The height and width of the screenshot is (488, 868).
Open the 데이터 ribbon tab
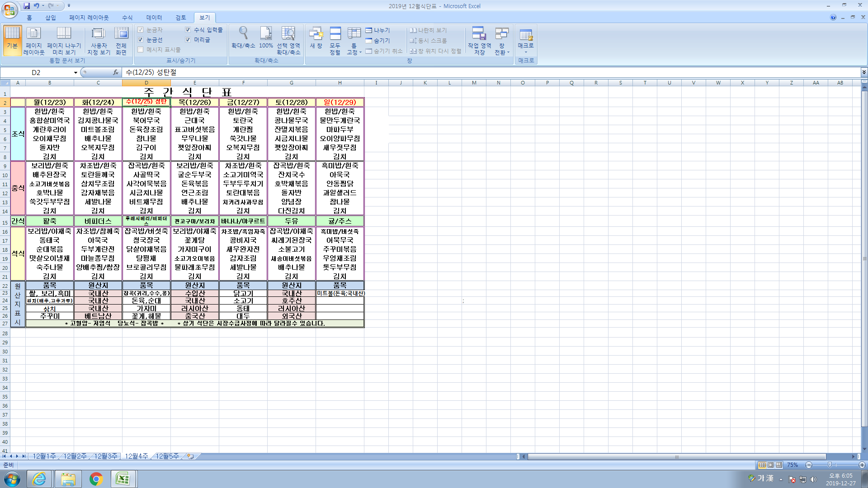tap(154, 18)
